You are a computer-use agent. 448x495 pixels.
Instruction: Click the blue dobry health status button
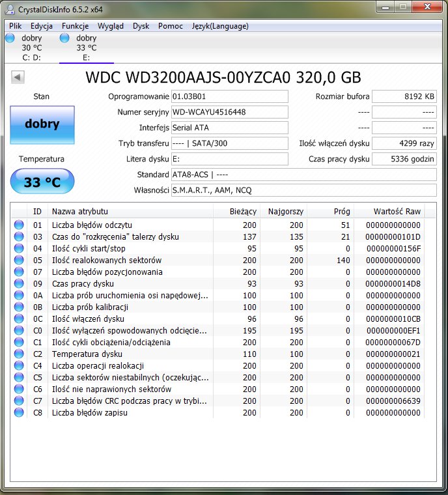(42, 124)
